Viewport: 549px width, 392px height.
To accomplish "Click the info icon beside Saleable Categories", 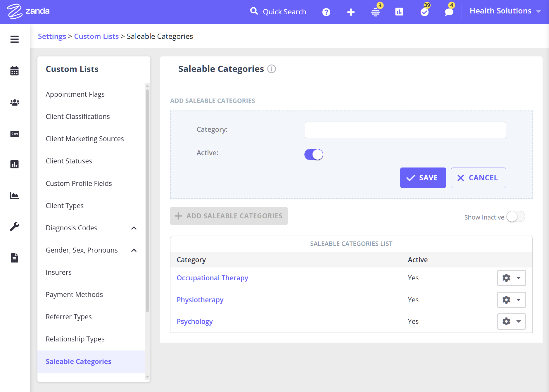I will pyautogui.click(x=272, y=69).
